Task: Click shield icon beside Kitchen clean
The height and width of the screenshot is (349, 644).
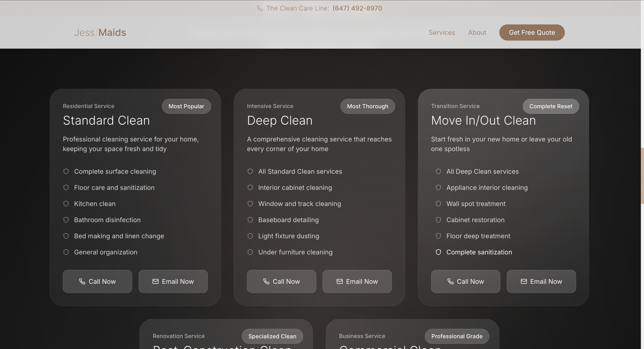Action: 66,204
